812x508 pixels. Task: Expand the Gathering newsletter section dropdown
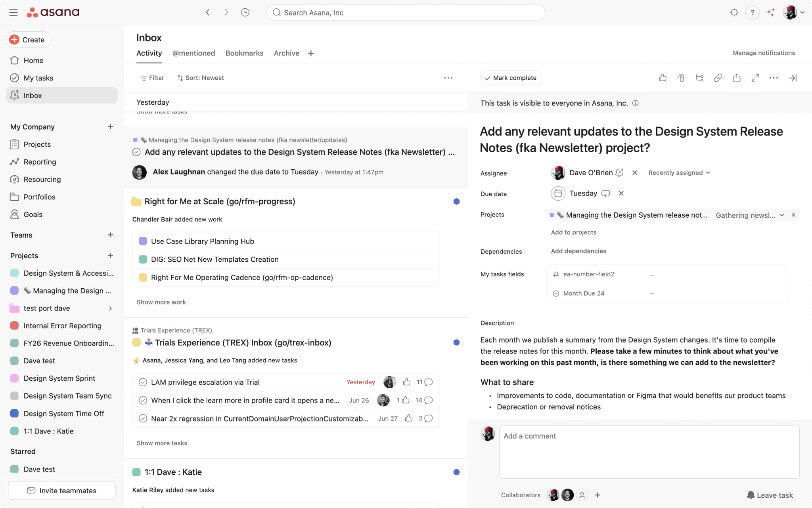click(781, 215)
